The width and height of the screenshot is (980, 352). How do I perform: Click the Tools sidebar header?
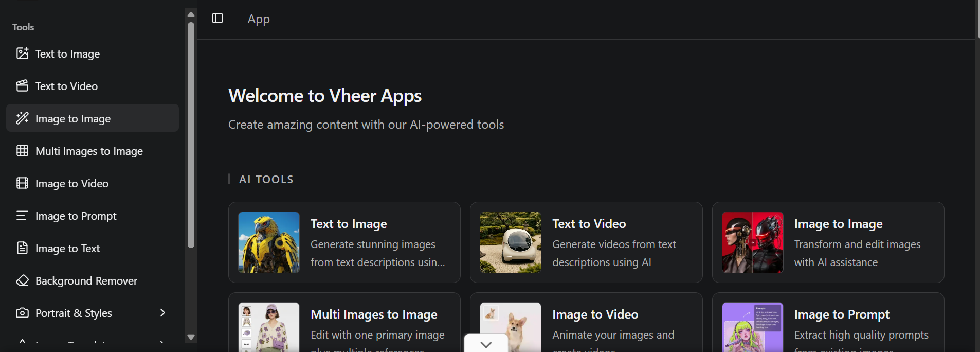[23, 27]
